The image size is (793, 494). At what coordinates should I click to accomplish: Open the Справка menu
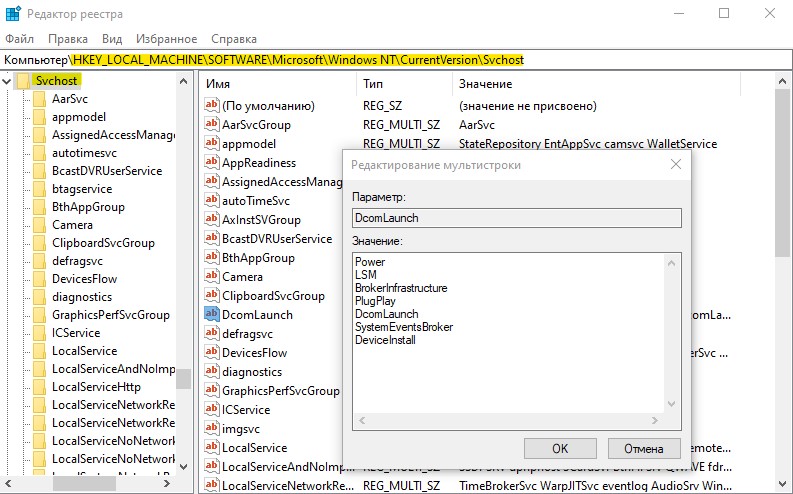coord(234,39)
